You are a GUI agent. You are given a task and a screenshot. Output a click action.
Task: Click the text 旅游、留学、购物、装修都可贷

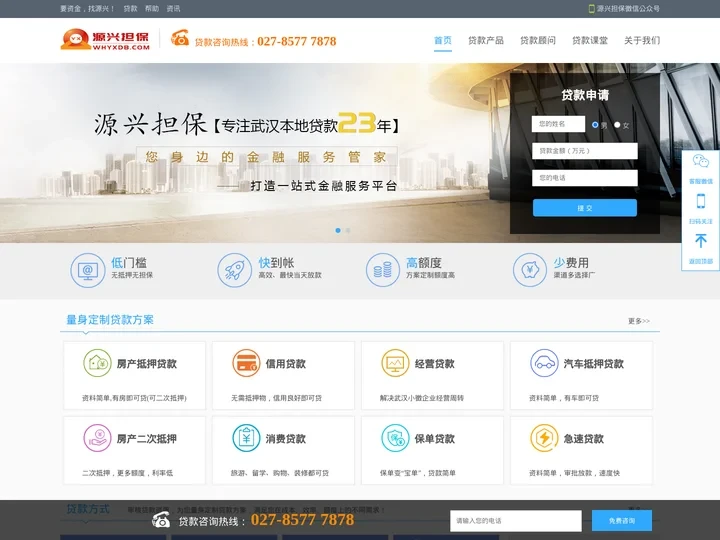click(x=280, y=473)
